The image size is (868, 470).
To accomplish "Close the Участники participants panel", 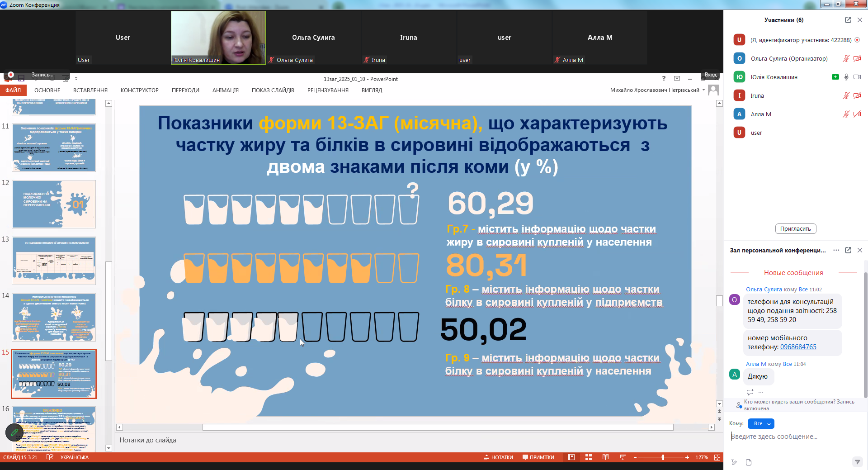I will pyautogui.click(x=860, y=20).
